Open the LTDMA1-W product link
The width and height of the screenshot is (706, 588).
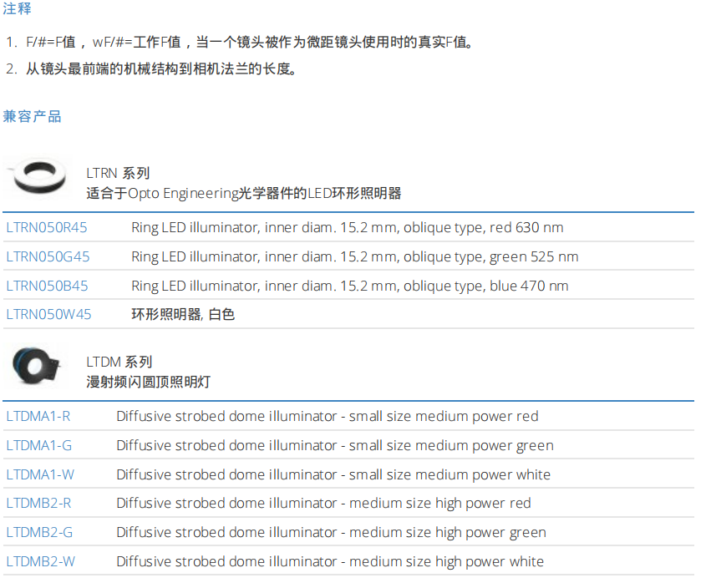[40, 474]
